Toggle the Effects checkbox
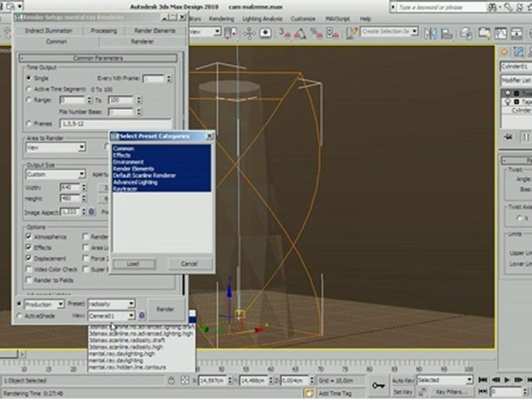This screenshot has height=399, width=532. pos(29,247)
